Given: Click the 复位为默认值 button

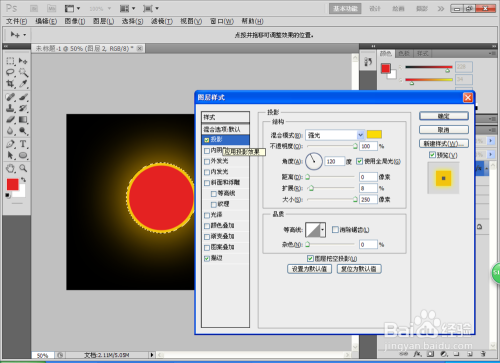Looking at the screenshot, I should [x=359, y=269].
